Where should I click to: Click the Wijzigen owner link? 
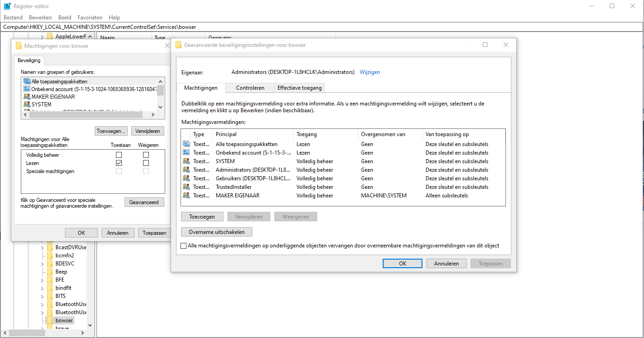tap(370, 72)
